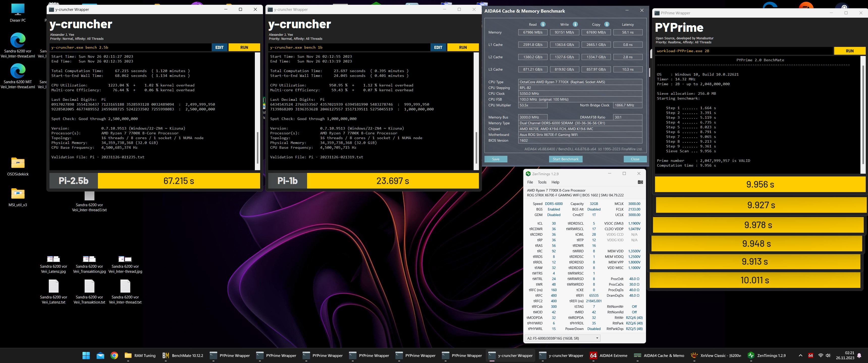Click the 10.011 s PYPrime result bar

point(755,280)
